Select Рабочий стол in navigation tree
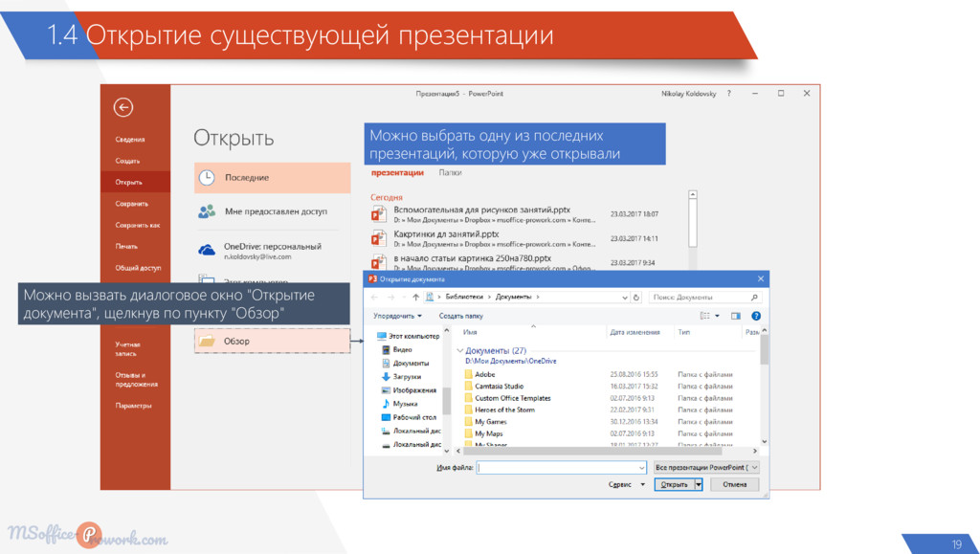The height and width of the screenshot is (554, 980). pos(409,417)
